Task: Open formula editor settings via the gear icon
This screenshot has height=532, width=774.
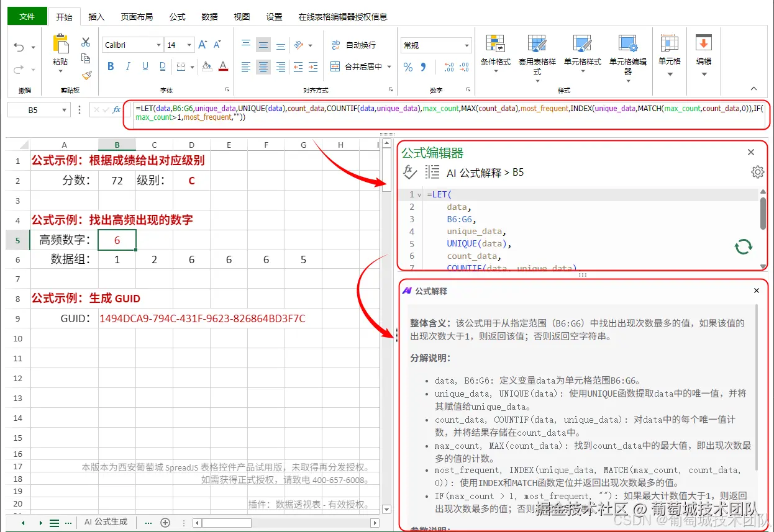Action: click(x=758, y=172)
